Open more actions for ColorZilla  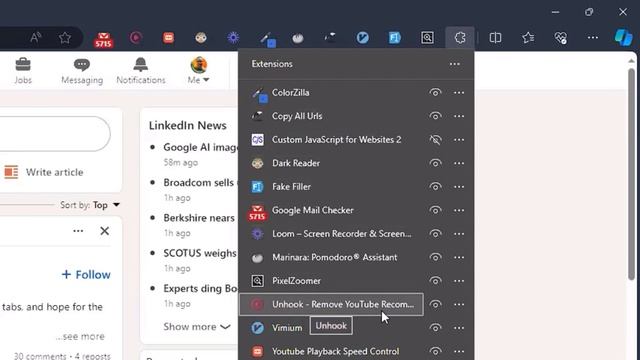(459, 93)
